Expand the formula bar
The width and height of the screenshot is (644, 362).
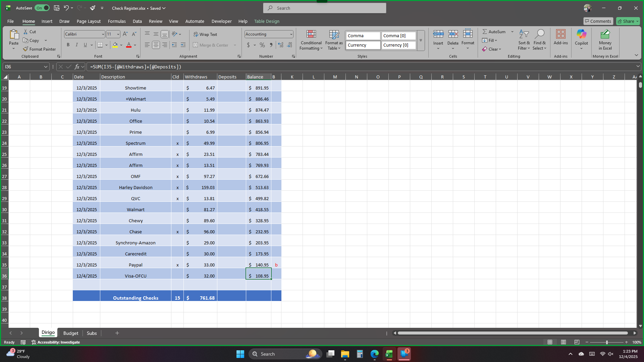coord(638,66)
